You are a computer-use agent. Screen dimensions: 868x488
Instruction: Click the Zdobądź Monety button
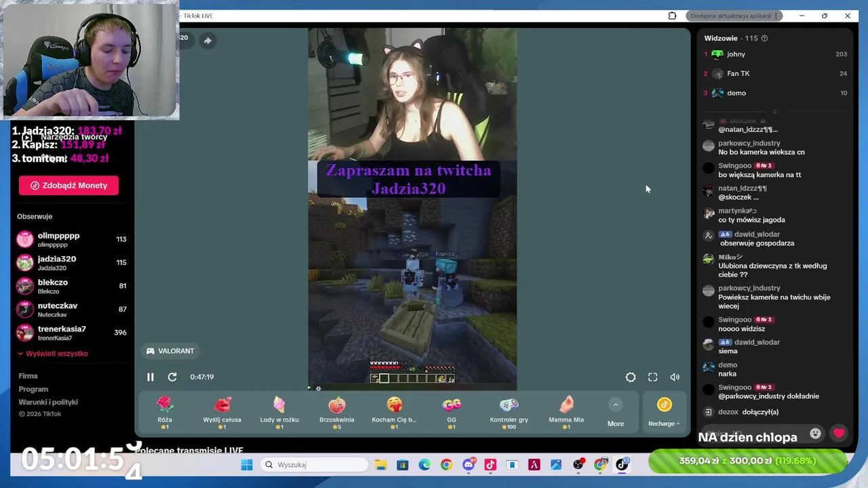(x=68, y=185)
